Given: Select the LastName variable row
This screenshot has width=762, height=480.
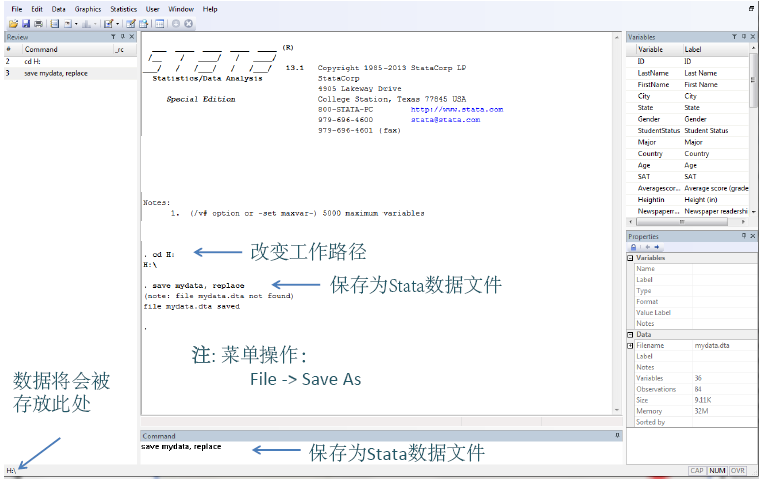Looking at the screenshot, I should (x=688, y=73).
